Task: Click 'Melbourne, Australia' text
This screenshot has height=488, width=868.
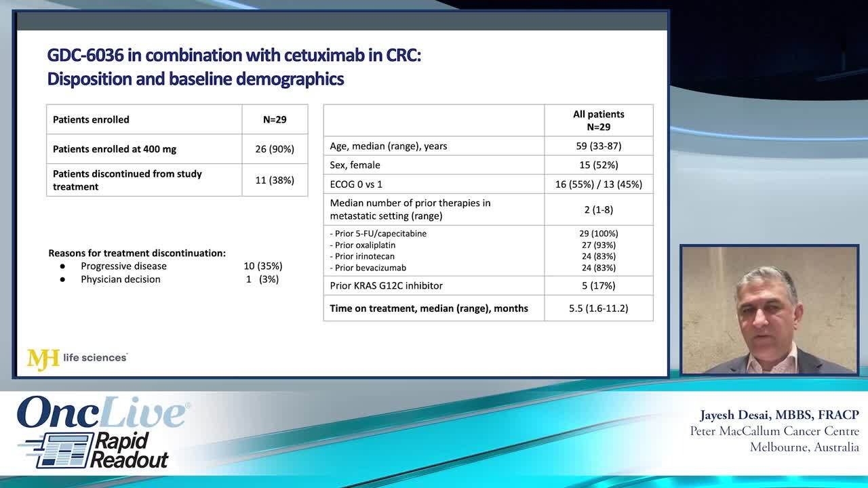Action: (x=804, y=447)
